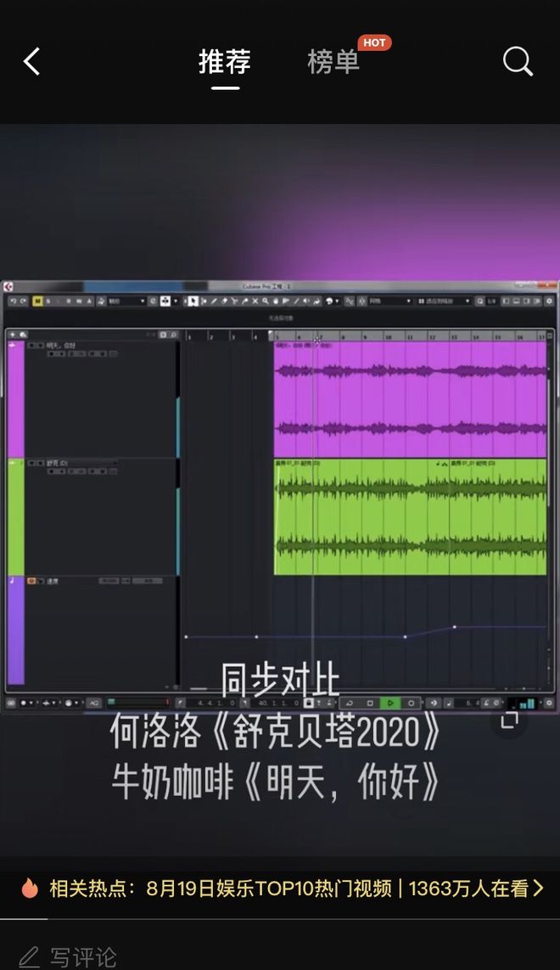The width and height of the screenshot is (560, 970).
Task: Toggle the orange tempo track activate button
Action: coord(31,580)
